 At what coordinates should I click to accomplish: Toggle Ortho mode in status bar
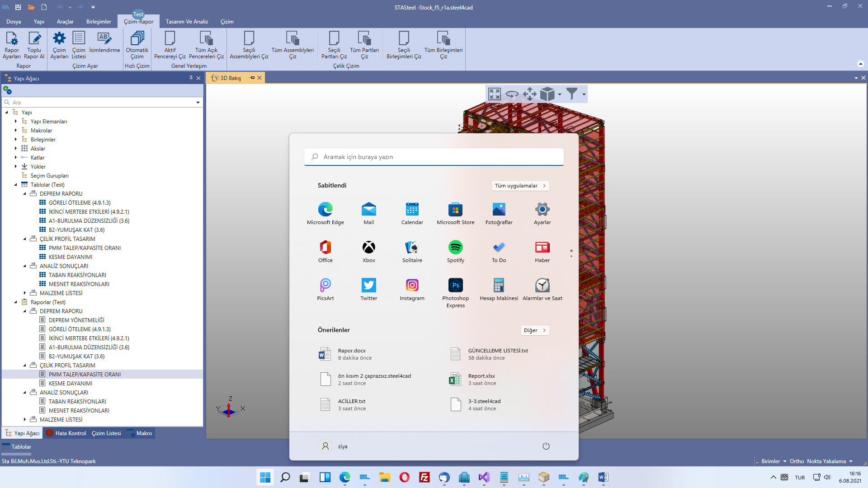[797, 461]
